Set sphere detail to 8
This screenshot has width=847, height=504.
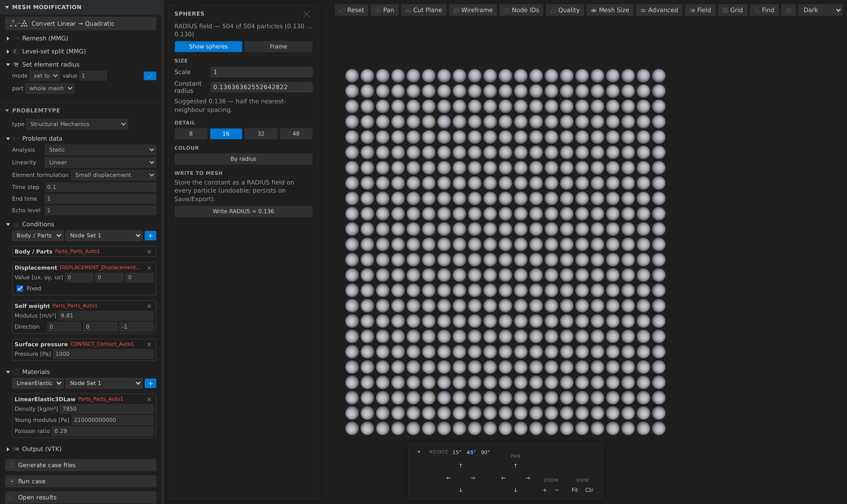click(191, 134)
